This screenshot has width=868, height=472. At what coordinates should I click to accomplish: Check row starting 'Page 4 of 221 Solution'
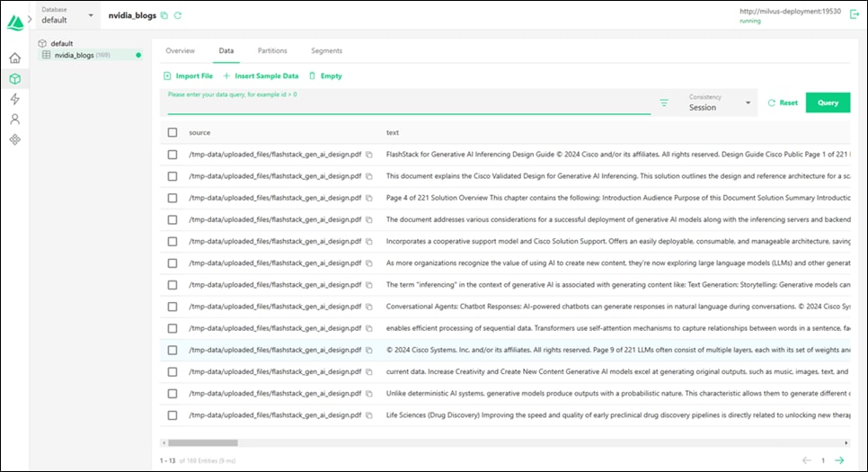pos(173,198)
